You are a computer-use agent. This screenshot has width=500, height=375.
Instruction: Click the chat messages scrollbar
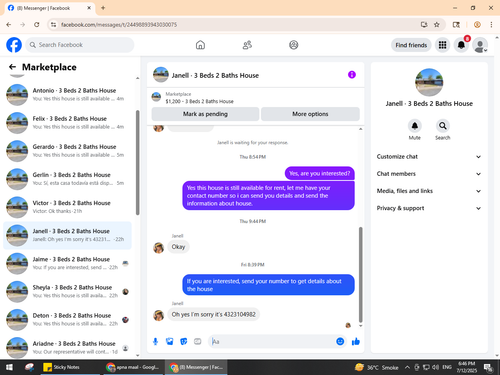[361, 275]
